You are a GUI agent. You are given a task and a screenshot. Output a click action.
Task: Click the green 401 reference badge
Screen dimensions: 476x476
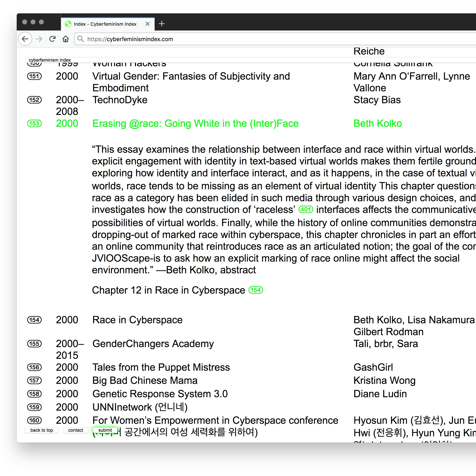(305, 210)
